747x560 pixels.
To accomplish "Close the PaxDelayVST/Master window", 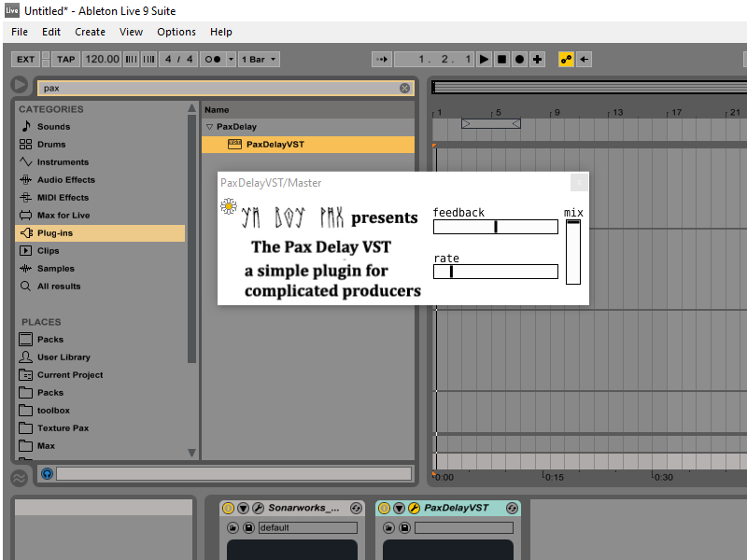I will pyautogui.click(x=579, y=182).
